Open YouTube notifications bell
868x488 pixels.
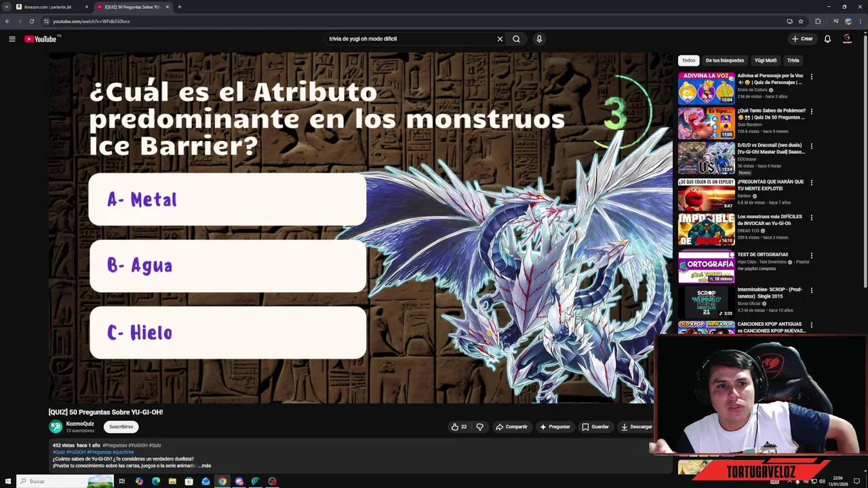pyautogui.click(x=827, y=39)
